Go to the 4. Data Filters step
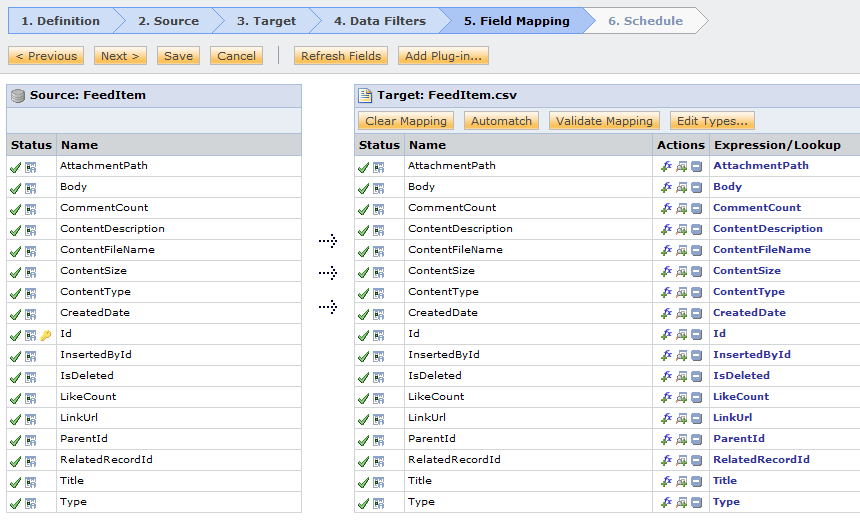The image size is (860, 520). tap(380, 21)
